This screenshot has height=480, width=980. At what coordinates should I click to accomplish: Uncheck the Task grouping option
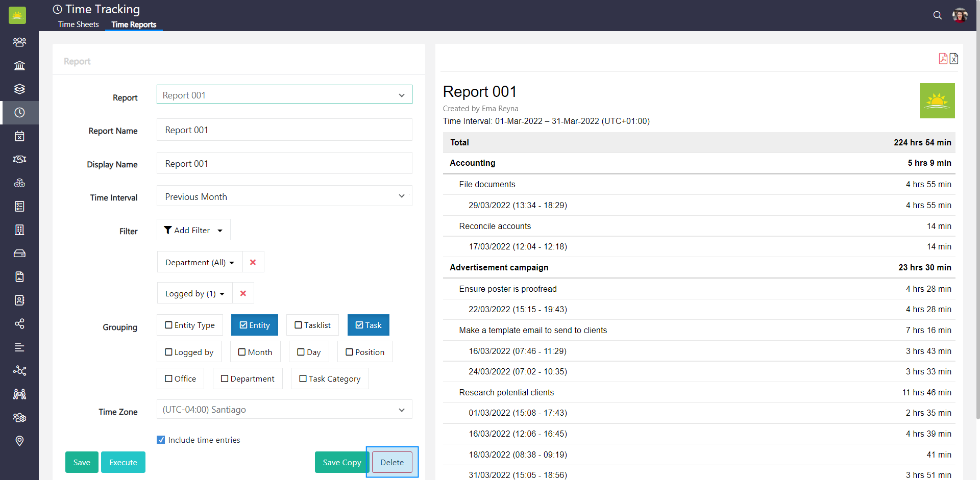point(368,325)
